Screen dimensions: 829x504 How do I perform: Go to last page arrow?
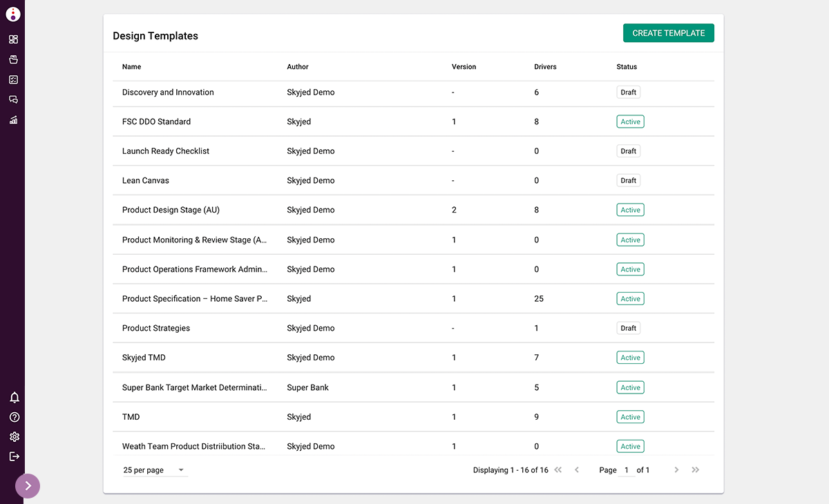[696, 470]
